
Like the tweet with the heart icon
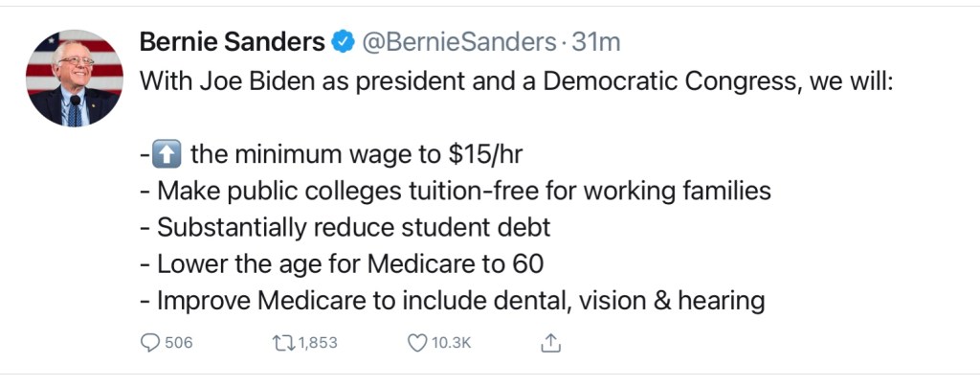point(416,342)
